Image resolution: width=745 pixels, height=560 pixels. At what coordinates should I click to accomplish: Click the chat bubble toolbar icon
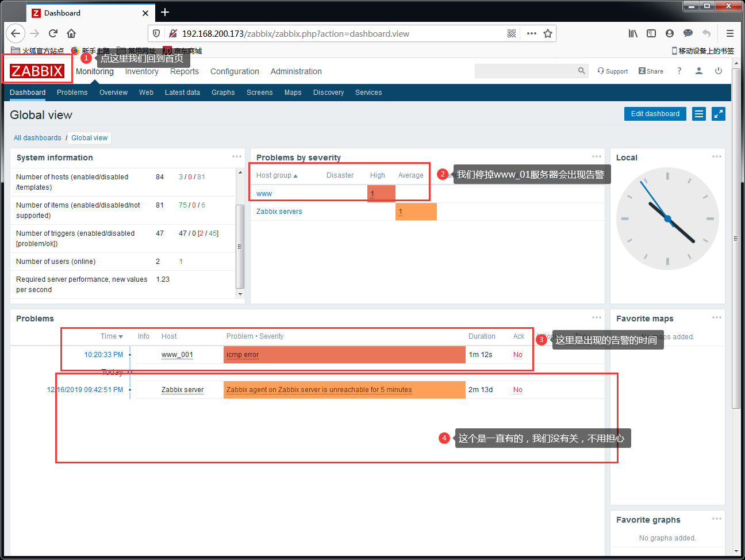[688, 33]
